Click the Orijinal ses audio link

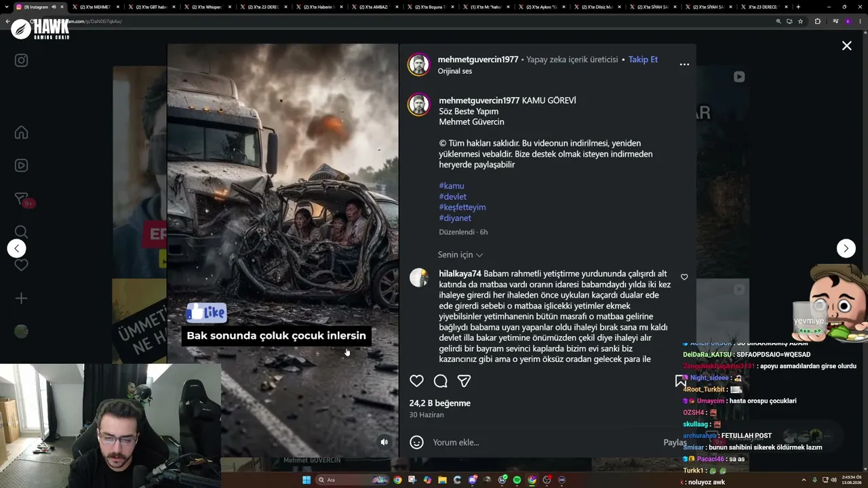click(x=454, y=71)
